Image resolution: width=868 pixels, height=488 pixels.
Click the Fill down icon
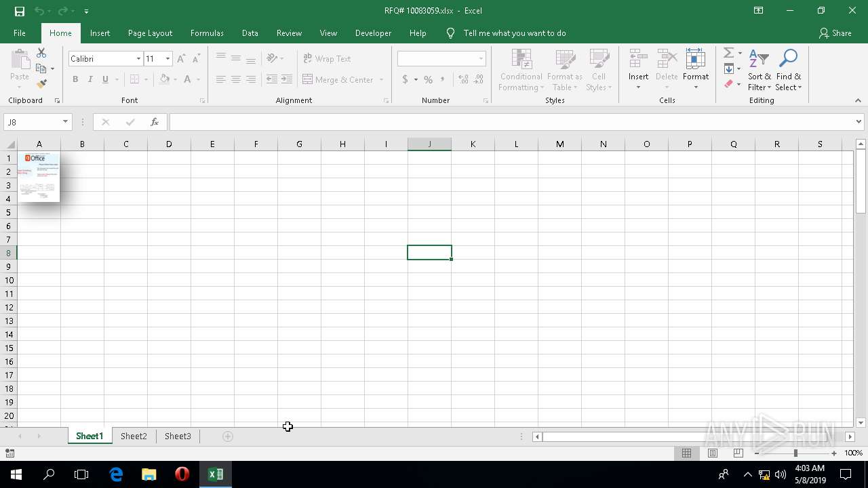coord(728,68)
